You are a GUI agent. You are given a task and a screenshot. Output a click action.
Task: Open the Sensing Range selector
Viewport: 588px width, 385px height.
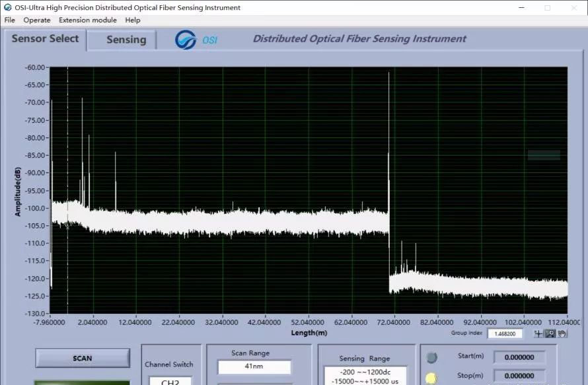(365, 376)
